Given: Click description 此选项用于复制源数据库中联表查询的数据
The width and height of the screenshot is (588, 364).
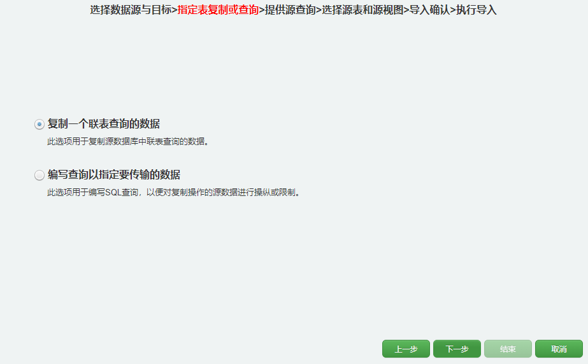Looking at the screenshot, I should (x=128, y=141).
